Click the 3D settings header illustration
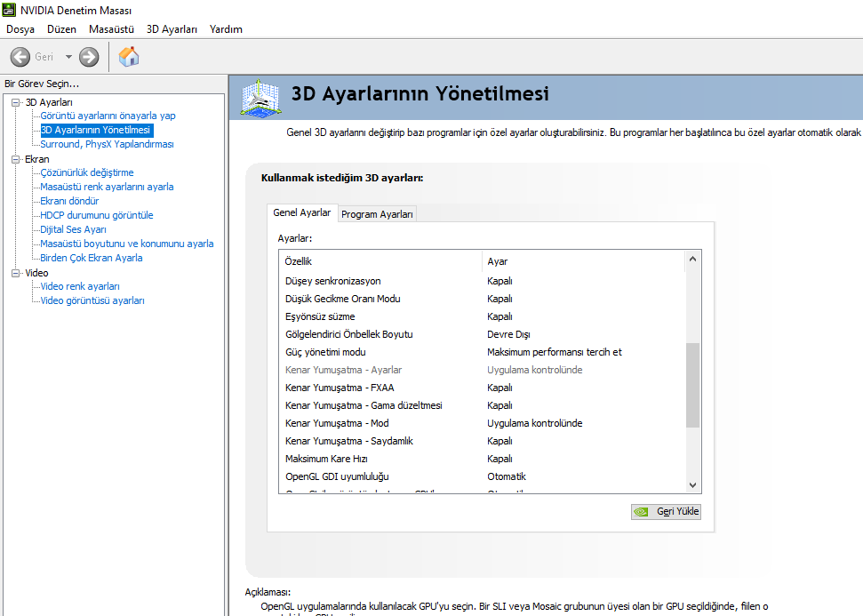 (x=261, y=98)
